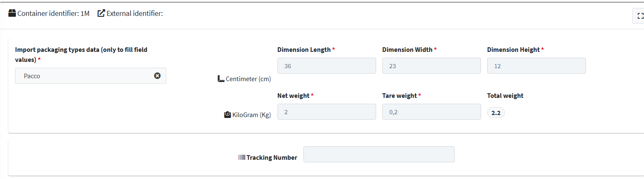This screenshot has width=644, height=179.
Task: Click the Container identifier 1M label
Action: tap(53, 13)
